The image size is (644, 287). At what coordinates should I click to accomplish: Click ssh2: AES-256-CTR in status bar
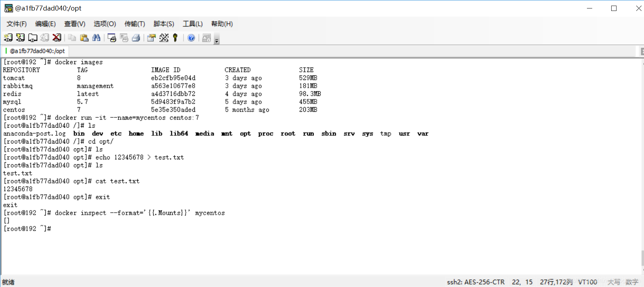coord(476,282)
